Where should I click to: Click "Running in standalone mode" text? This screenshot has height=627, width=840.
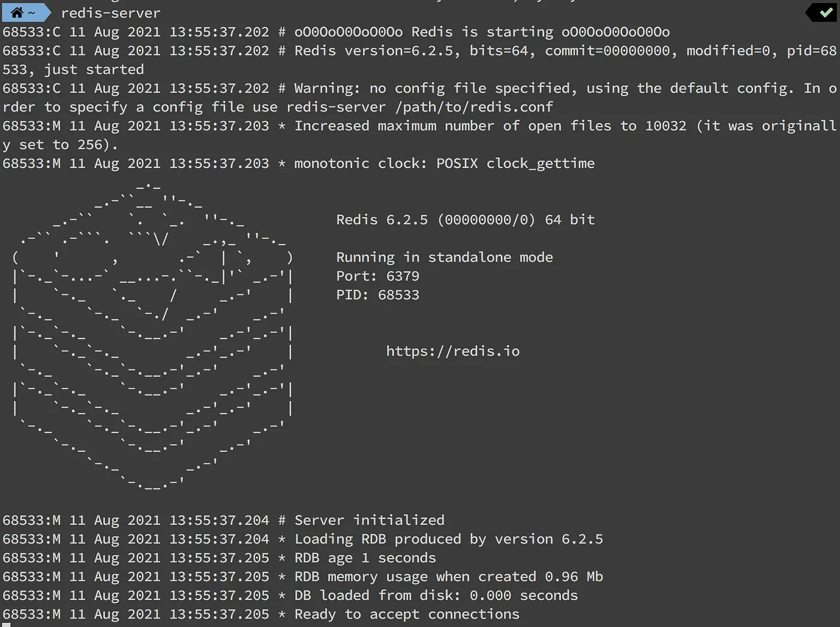point(445,257)
